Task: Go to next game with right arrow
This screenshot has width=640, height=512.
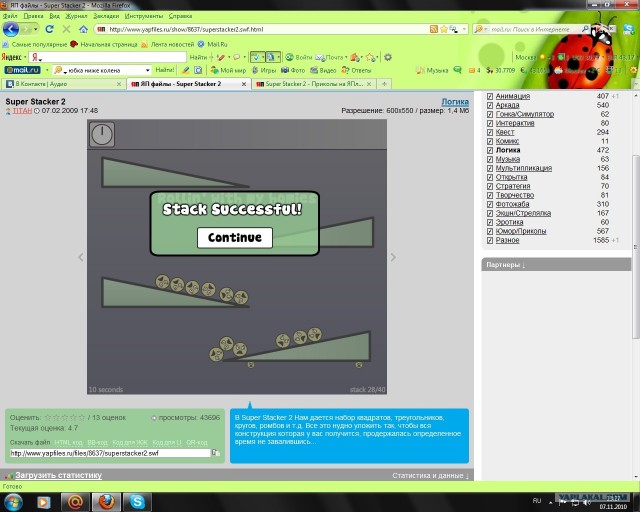Action: (393, 257)
